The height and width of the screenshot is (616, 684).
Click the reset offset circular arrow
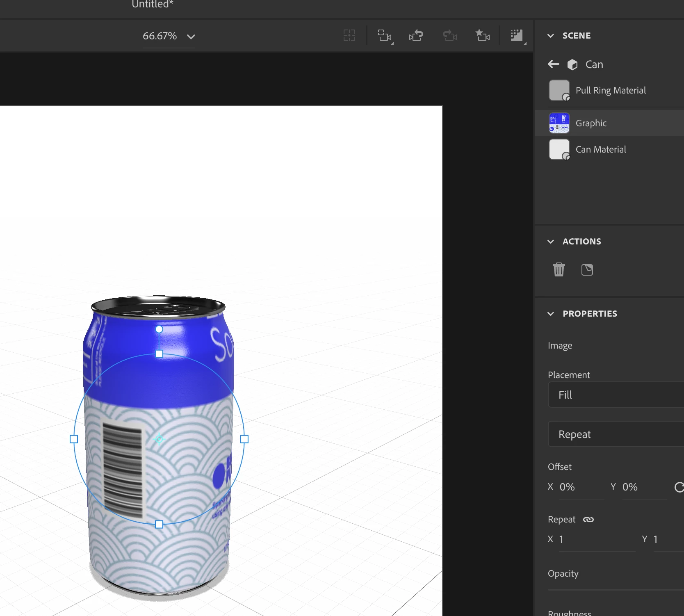tap(679, 487)
